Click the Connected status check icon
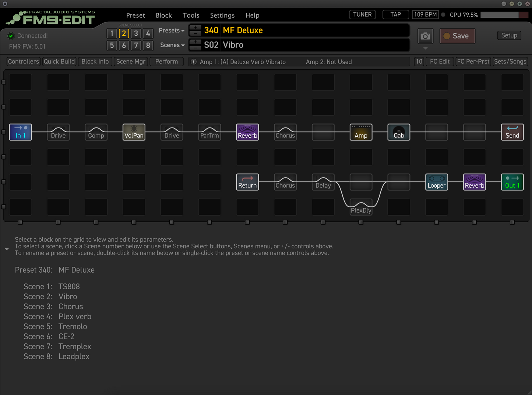This screenshot has height=395, width=532. 11,36
